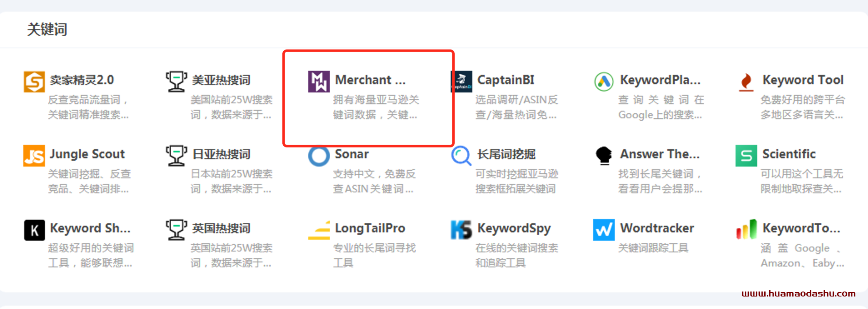The image size is (868, 309).
Task: Click the Jungle Scout JS icon
Action: coord(34,155)
